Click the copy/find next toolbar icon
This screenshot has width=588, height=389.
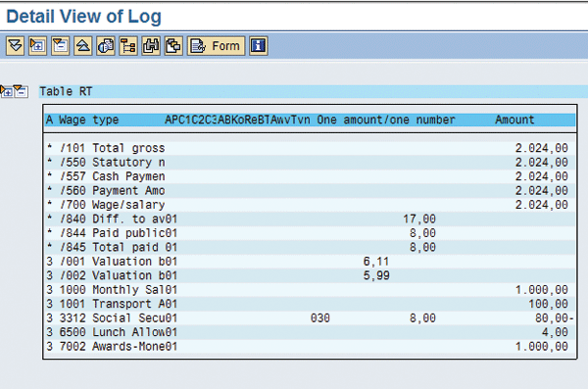pos(173,46)
